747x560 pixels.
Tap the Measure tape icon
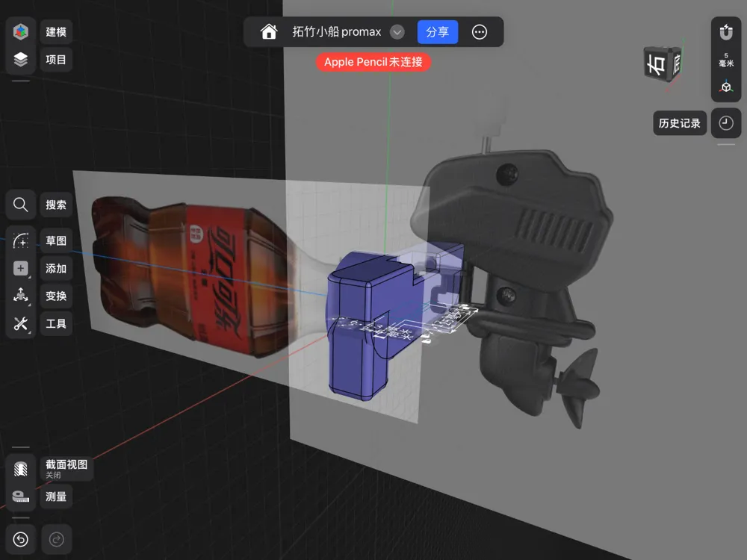21,497
